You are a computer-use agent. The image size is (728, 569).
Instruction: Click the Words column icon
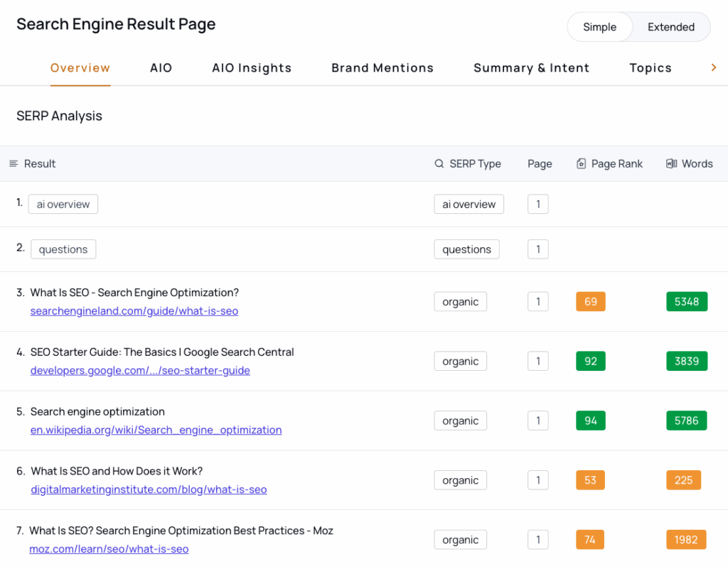[671, 163]
